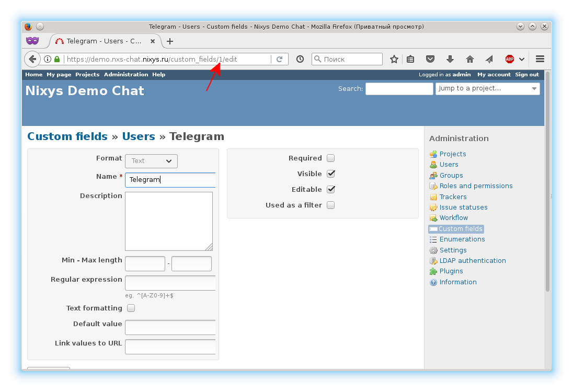Click the Sign out link
Viewport: 573px width, 392px height.
[527, 75]
